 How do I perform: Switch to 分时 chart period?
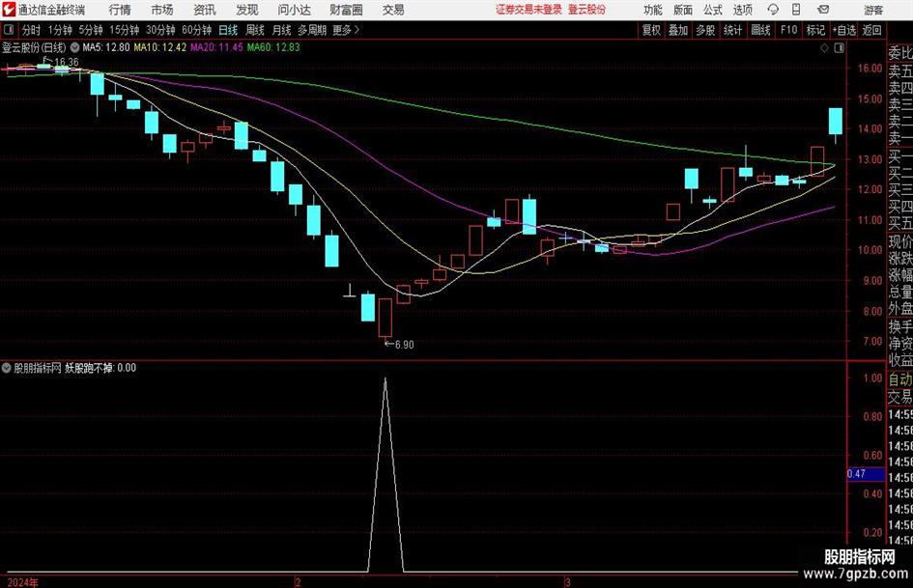31,30
